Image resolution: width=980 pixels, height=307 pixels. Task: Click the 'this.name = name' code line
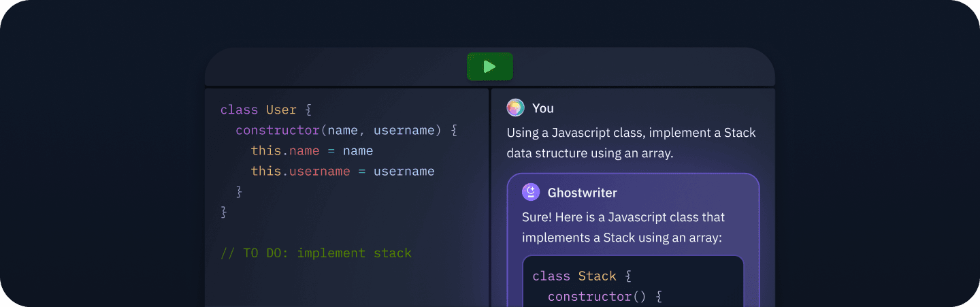(312, 150)
